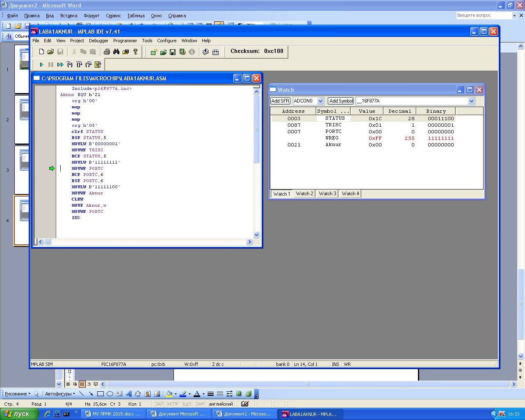
Task: Open the Fill Color dropdown arrow
Action: click(176, 394)
